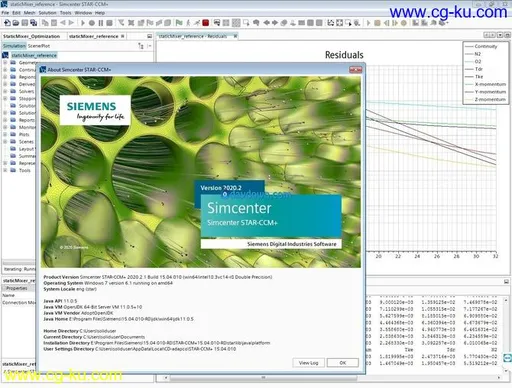Click the View Log button
This screenshot has width=512, height=388.
[308, 363]
